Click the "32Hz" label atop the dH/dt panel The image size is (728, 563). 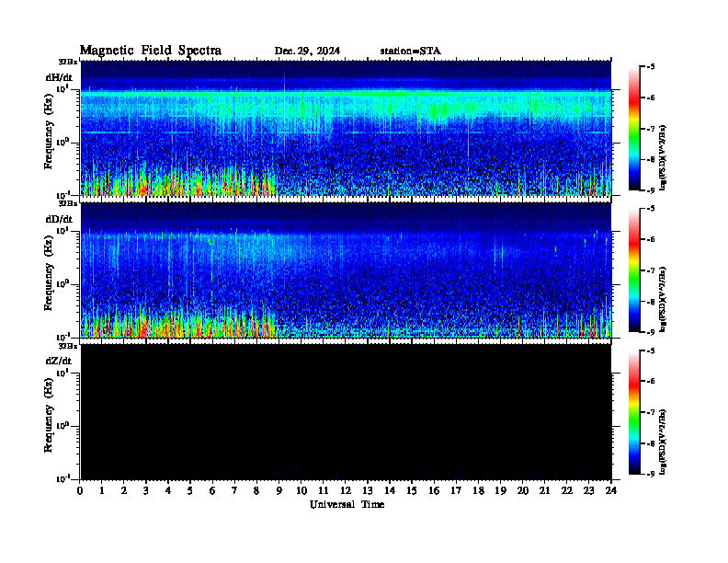pyautogui.click(x=68, y=62)
